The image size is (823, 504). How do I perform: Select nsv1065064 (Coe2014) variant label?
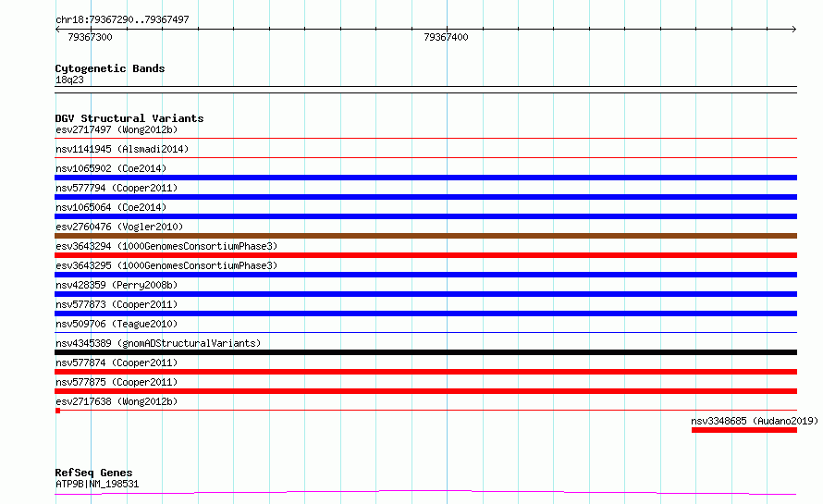coord(111,207)
